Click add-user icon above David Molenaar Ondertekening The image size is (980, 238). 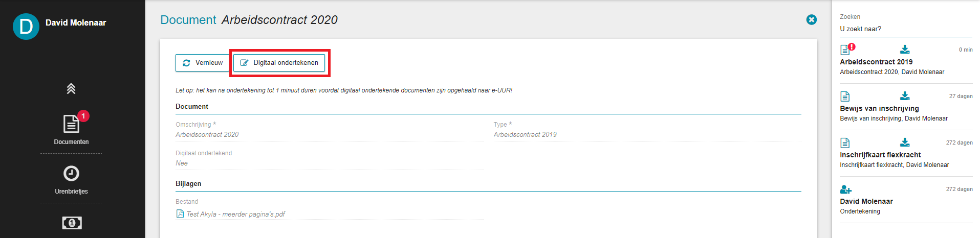tap(846, 189)
